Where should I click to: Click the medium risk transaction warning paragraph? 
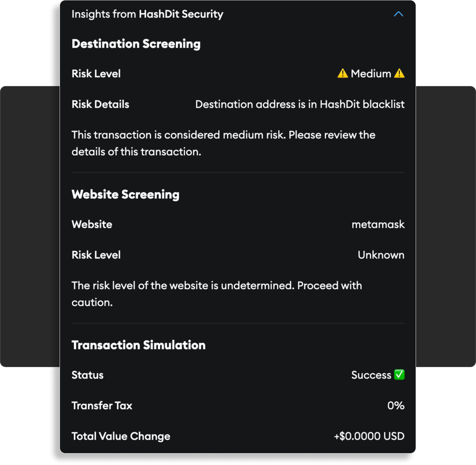(223, 143)
